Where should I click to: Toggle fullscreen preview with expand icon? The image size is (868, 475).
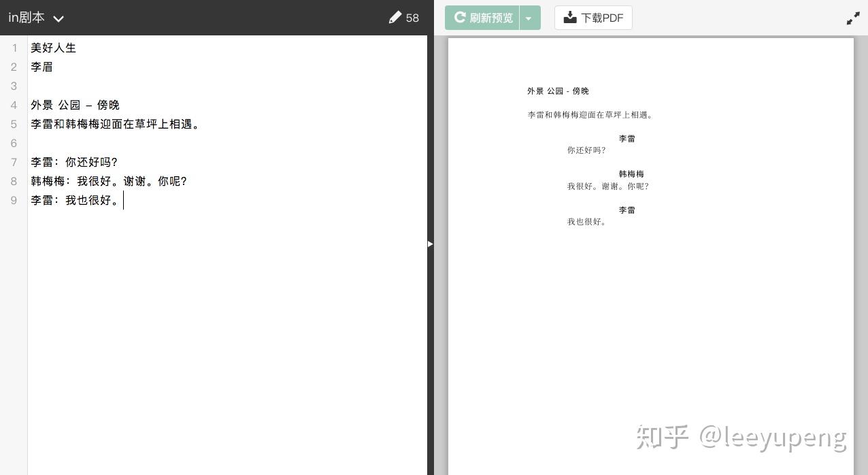click(x=853, y=18)
